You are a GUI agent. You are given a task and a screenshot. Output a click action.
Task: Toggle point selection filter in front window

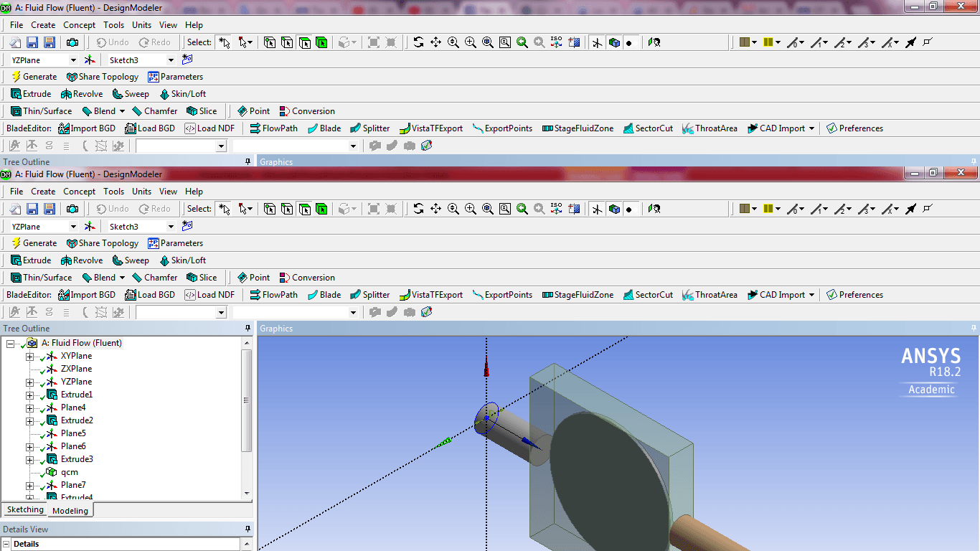[270, 209]
